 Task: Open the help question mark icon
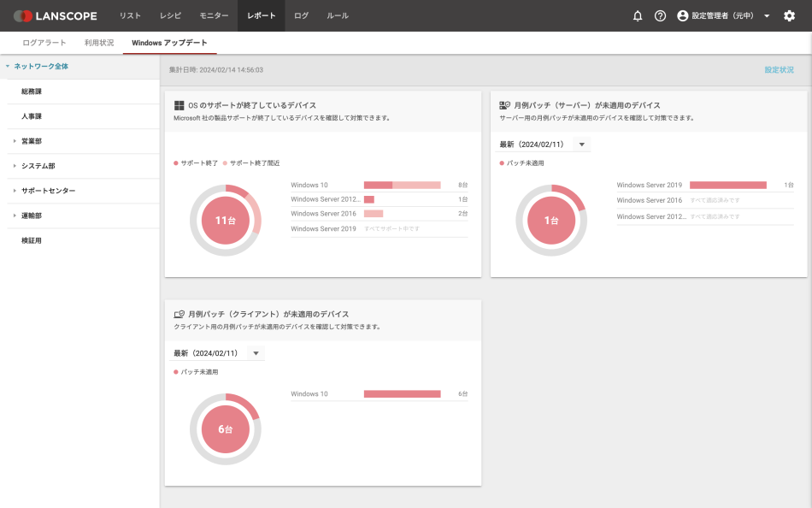(660, 16)
